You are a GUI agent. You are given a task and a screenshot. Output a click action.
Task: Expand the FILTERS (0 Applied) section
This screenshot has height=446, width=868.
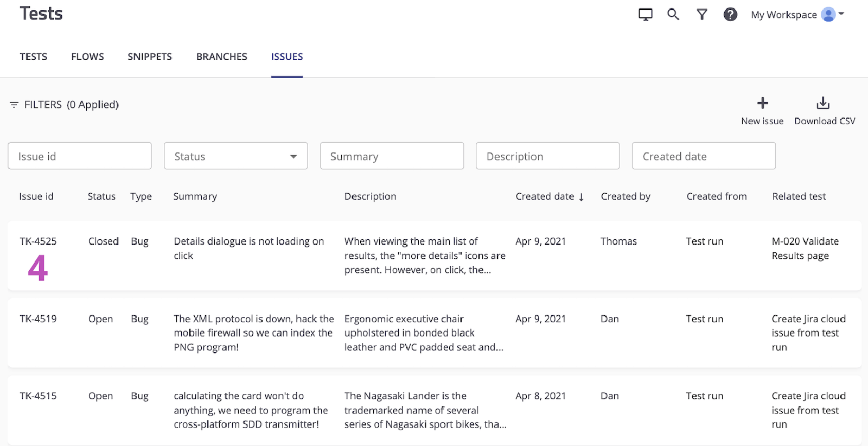tap(71, 105)
